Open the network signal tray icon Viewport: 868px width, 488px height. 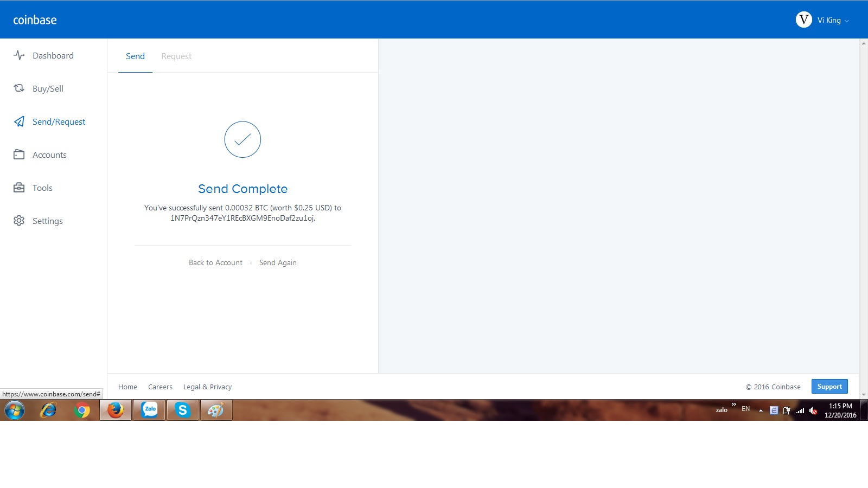tap(800, 410)
